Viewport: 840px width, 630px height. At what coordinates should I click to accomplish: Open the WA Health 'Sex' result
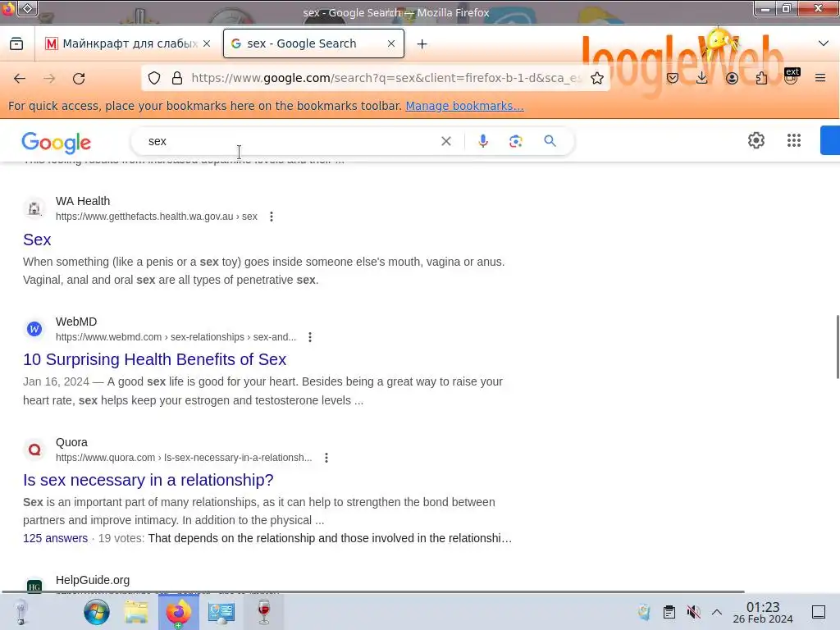pos(37,240)
